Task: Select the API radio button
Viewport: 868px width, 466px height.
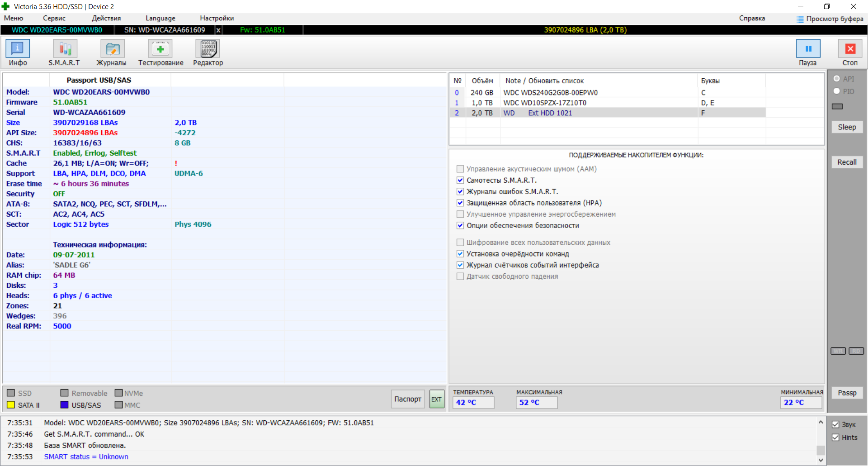Action: (837, 79)
